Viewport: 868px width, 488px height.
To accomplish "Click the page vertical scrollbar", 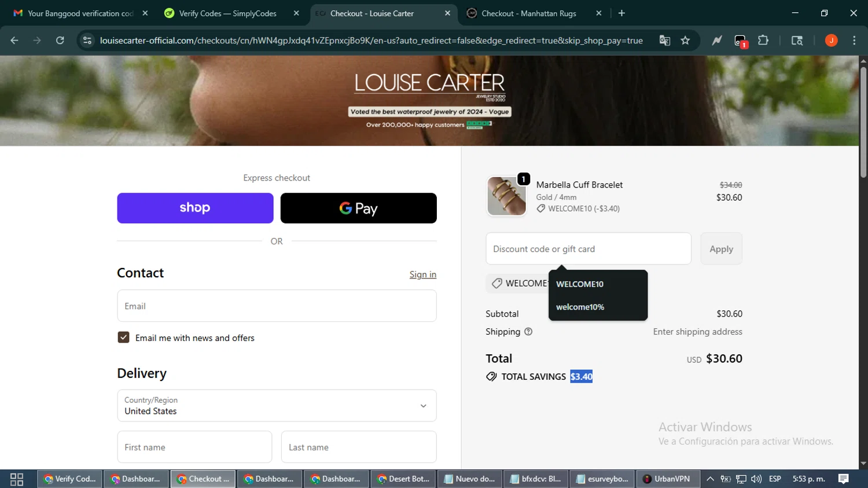I will click(863, 122).
